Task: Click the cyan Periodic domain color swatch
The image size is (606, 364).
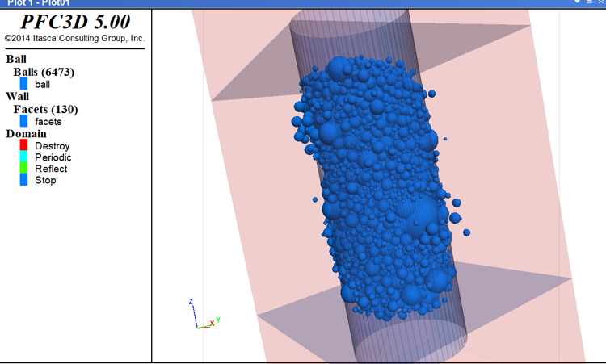Action: pyautogui.click(x=23, y=157)
